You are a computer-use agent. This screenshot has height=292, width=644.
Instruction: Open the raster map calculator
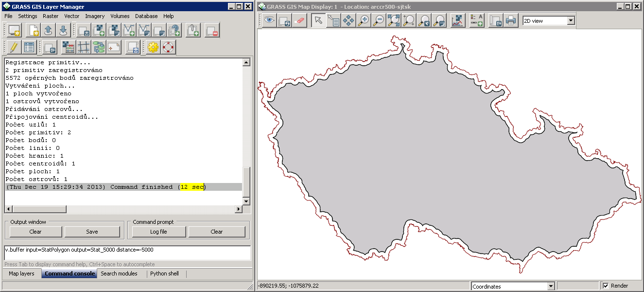(x=69, y=47)
